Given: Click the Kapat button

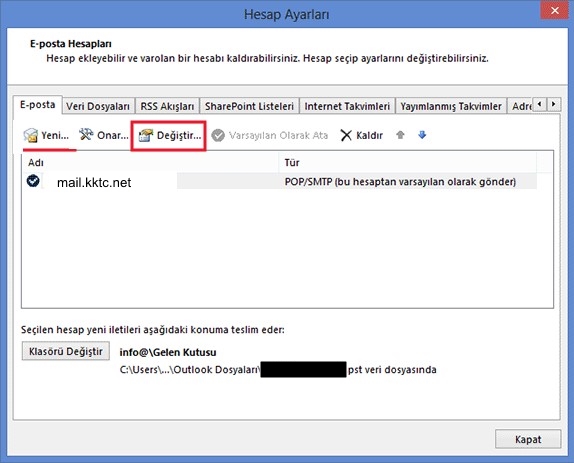Looking at the screenshot, I should pos(528,439).
